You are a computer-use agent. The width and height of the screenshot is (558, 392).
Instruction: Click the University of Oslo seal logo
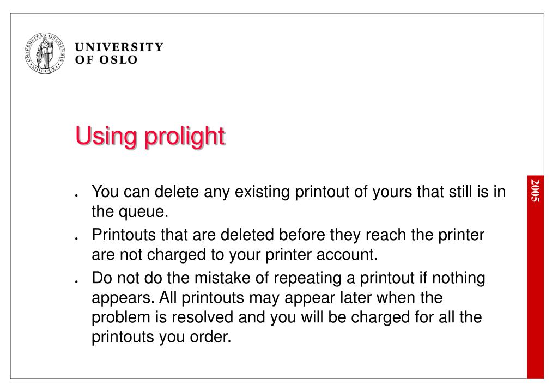click(45, 53)
